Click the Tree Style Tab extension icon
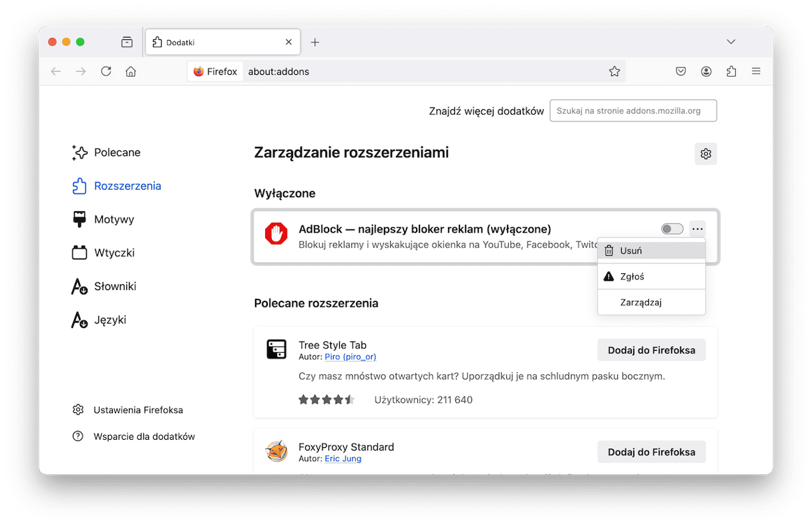Image resolution: width=812 pixels, height=526 pixels. (x=276, y=349)
